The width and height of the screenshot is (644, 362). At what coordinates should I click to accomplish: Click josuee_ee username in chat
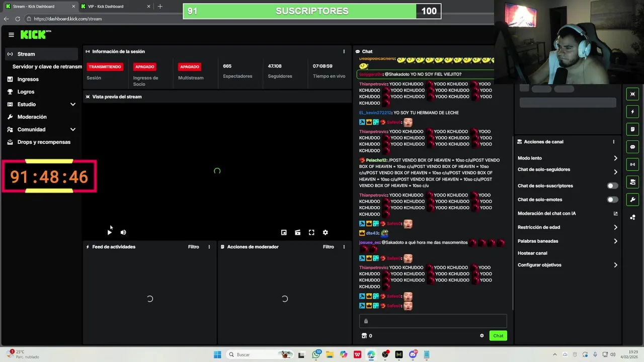click(369, 242)
